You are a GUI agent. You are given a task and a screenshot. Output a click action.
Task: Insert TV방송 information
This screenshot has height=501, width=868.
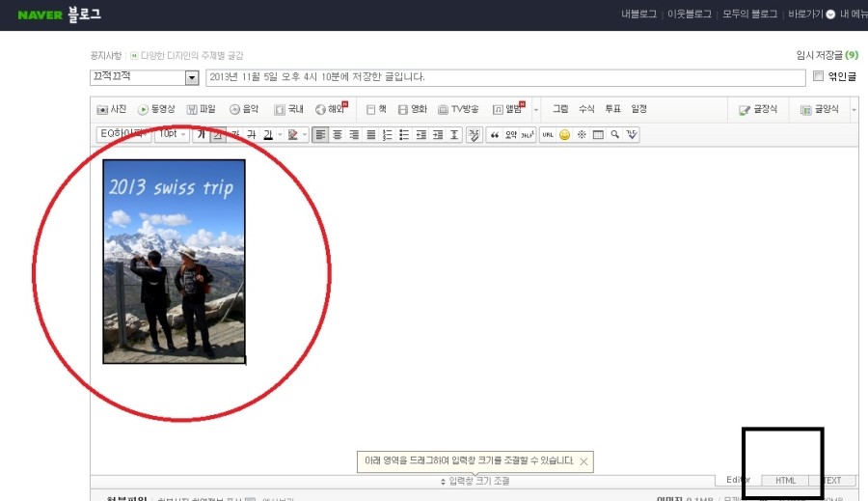point(458,109)
